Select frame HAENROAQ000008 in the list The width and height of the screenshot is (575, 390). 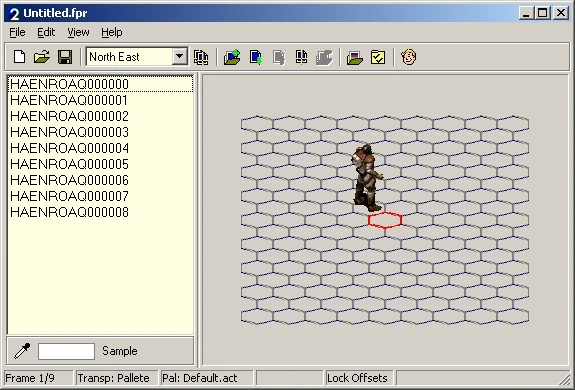100,212
